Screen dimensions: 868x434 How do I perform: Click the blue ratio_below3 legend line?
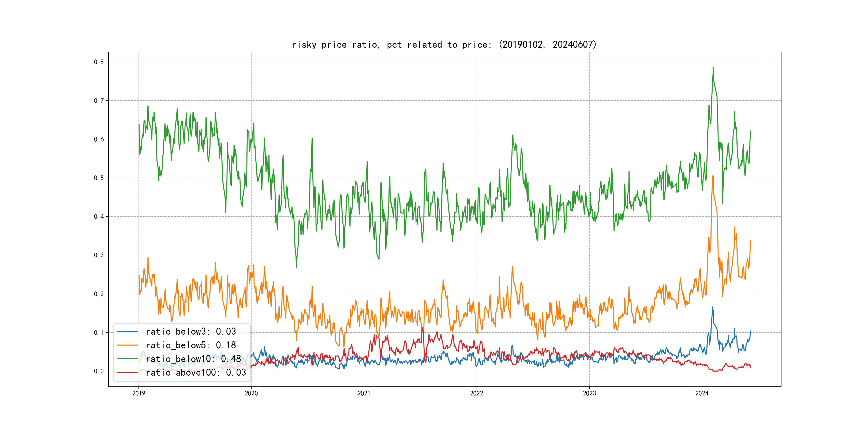coord(127,332)
